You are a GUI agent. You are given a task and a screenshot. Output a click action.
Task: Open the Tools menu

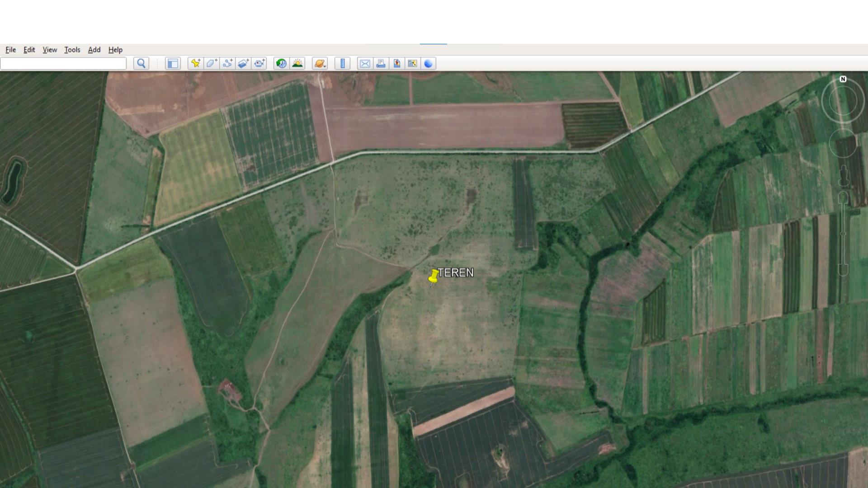pos(72,50)
